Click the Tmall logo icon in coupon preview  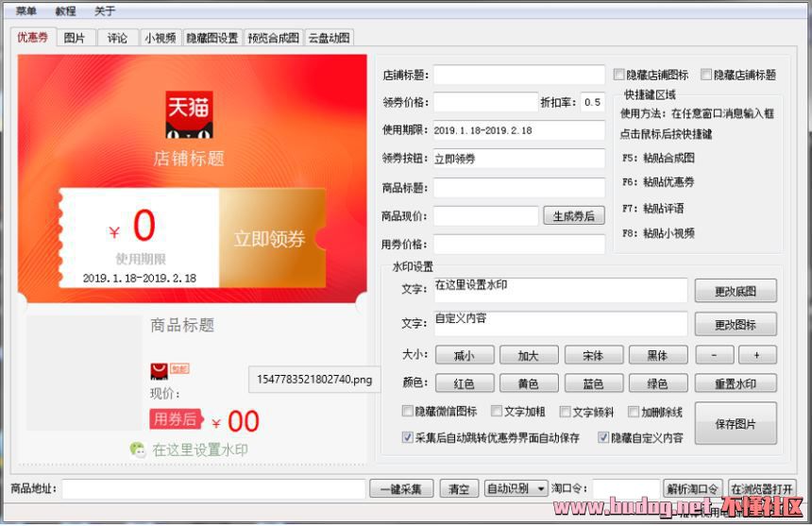point(189,115)
